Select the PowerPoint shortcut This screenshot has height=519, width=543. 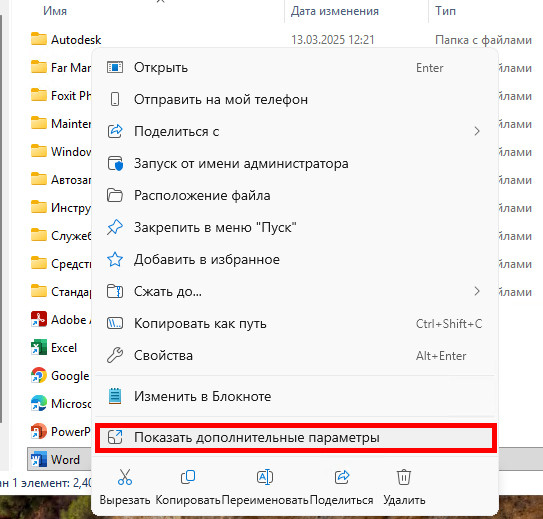point(61,432)
